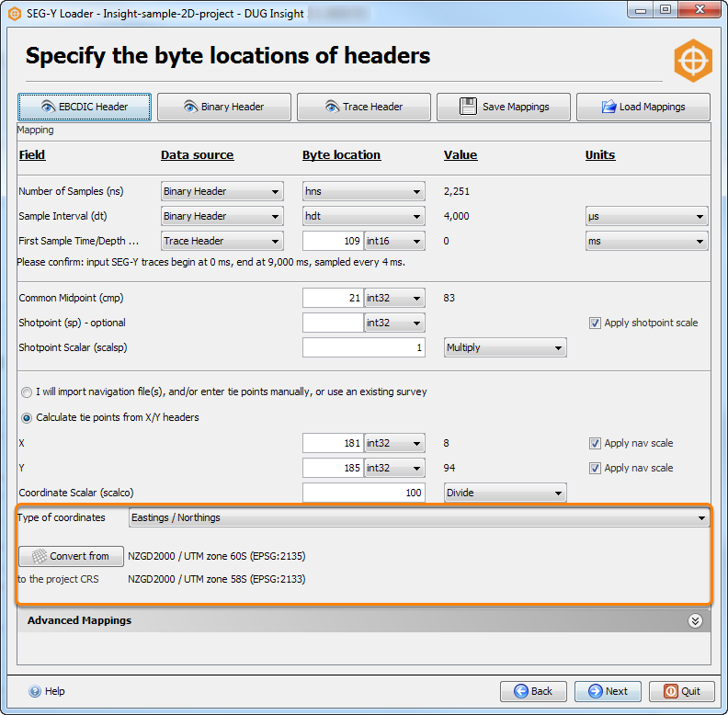Proceed with Next button
The height and width of the screenshot is (715, 728).
click(608, 691)
